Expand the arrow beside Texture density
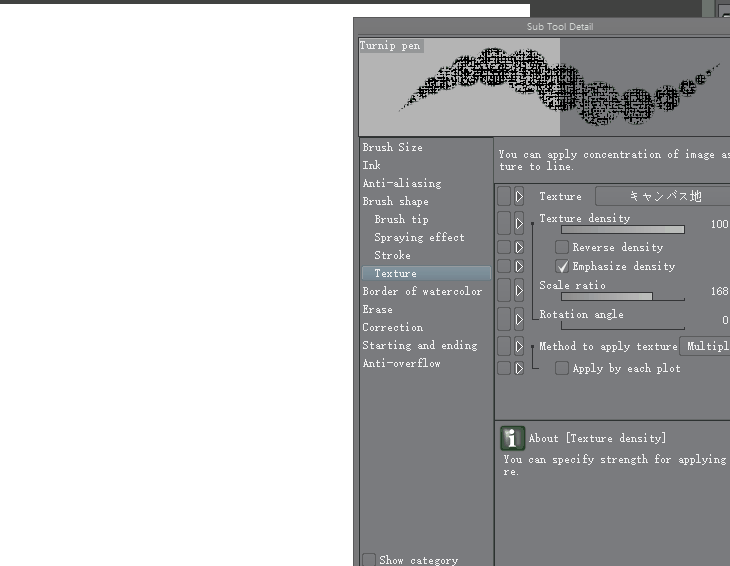 point(519,223)
